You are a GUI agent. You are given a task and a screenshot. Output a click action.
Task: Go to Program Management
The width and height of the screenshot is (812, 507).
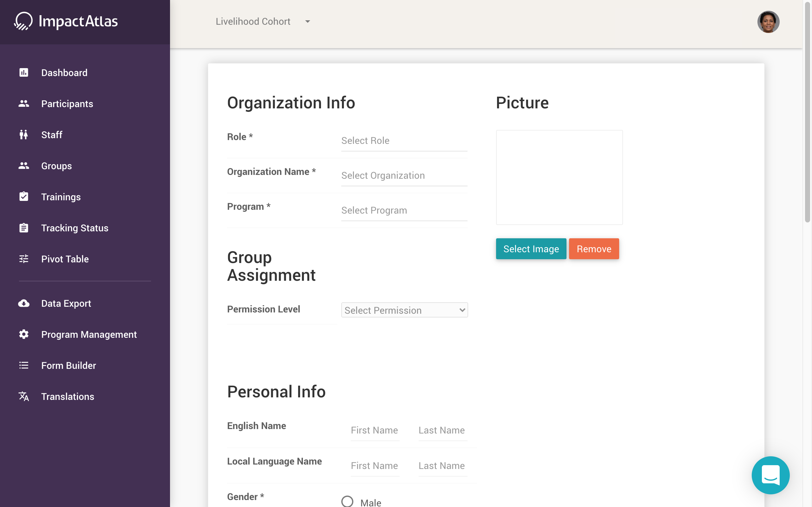point(89,334)
